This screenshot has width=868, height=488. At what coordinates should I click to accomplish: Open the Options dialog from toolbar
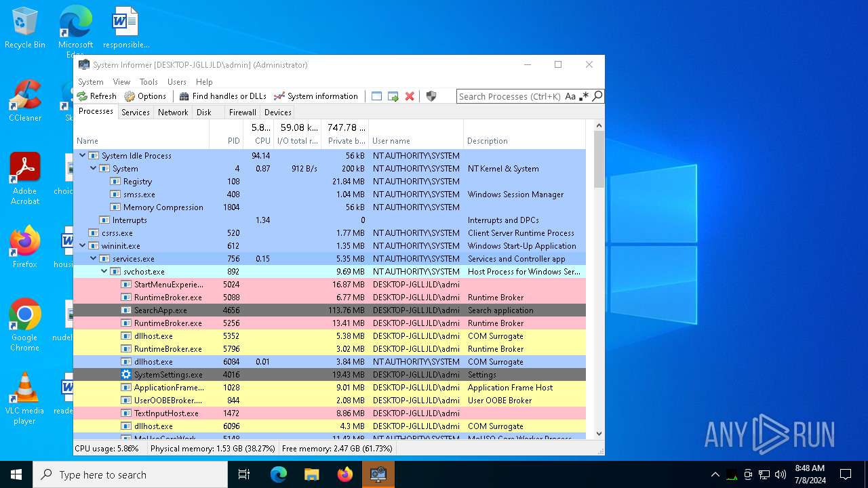(x=145, y=96)
